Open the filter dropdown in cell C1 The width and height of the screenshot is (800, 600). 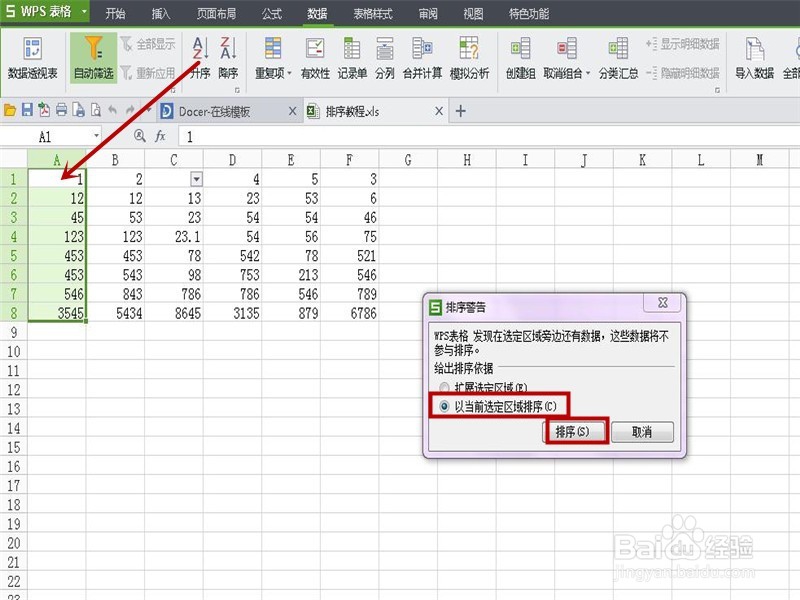(196, 179)
